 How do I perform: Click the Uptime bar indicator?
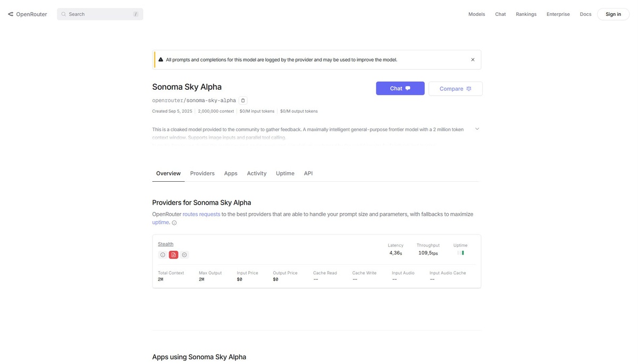pos(460,253)
